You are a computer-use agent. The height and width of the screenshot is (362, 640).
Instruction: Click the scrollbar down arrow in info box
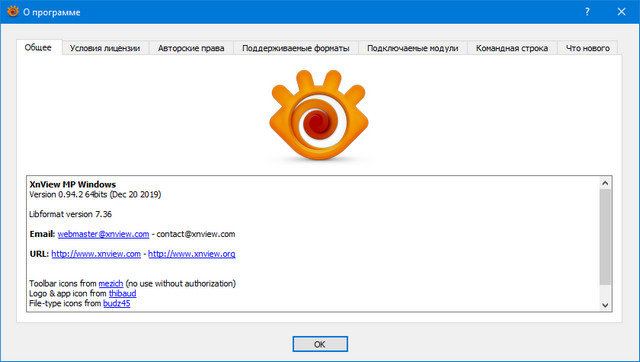(x=605, y=305)
